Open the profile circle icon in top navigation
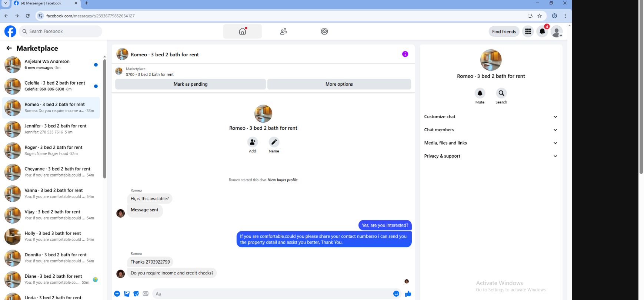The width and height of the screenshot is (644, 300). tap(324, 32)
